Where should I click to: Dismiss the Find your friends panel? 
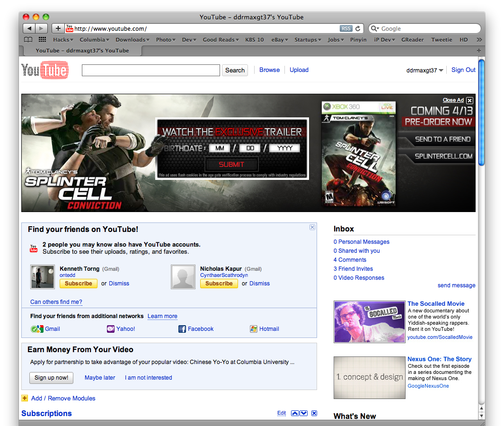click(x=312, y=227)
